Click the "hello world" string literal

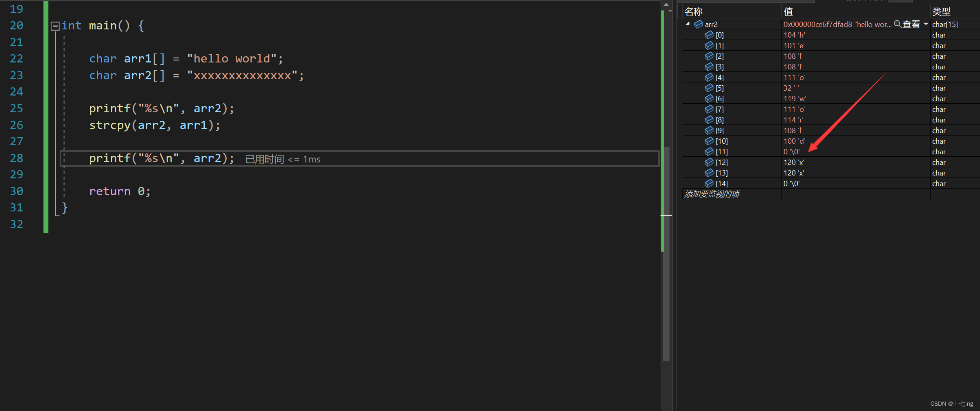point(232,59)
